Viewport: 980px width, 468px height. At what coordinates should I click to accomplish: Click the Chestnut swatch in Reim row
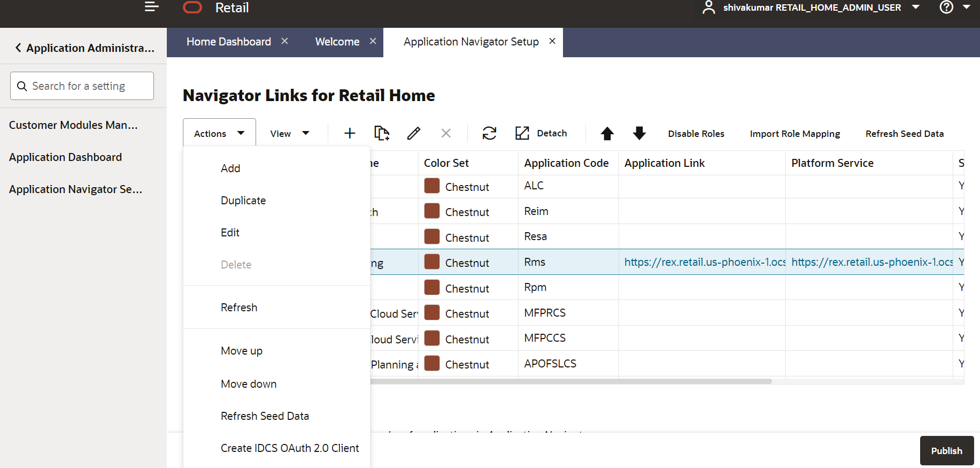(432, 211)
